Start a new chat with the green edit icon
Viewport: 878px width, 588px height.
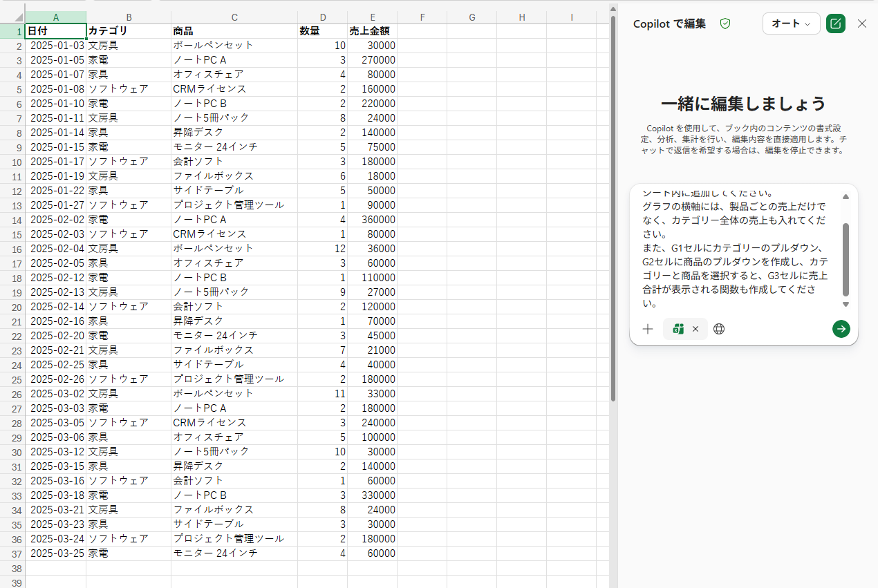(x=836, y=23)
